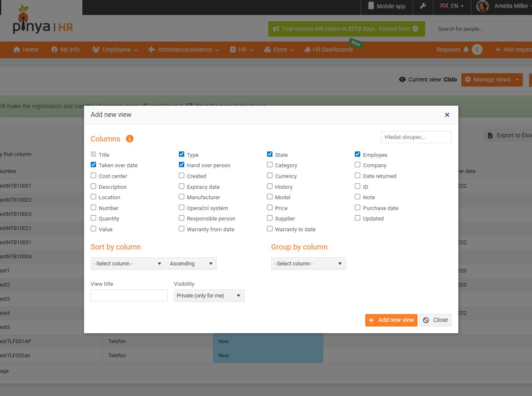The width and height of the screenshot is (532, 396).
Task: Click the View title input field
Action: (129, 295)
